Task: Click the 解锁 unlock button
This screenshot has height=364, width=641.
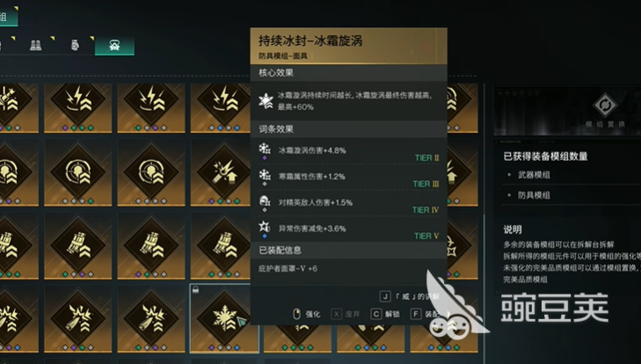Action: pos(385,314)
